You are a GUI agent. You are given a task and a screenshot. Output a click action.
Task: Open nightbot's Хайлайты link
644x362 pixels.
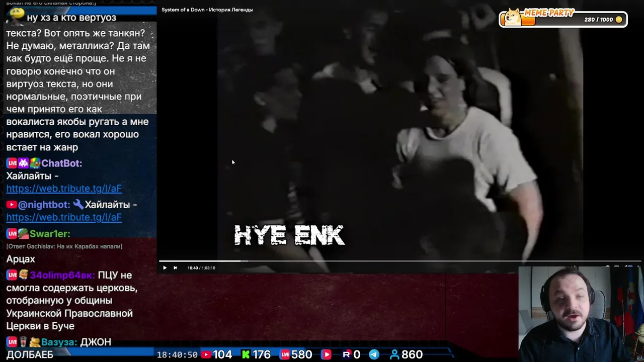pyautogui.click(x=64, y=217)
